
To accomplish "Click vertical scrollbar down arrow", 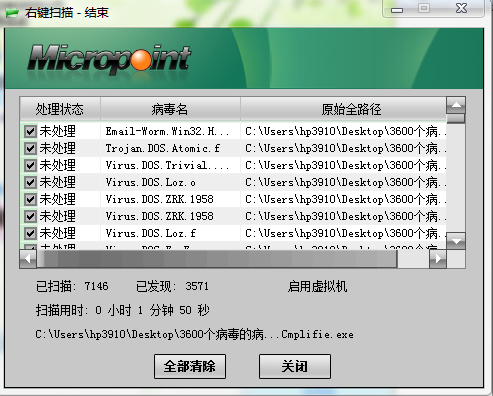I will (x=456, y=241).
